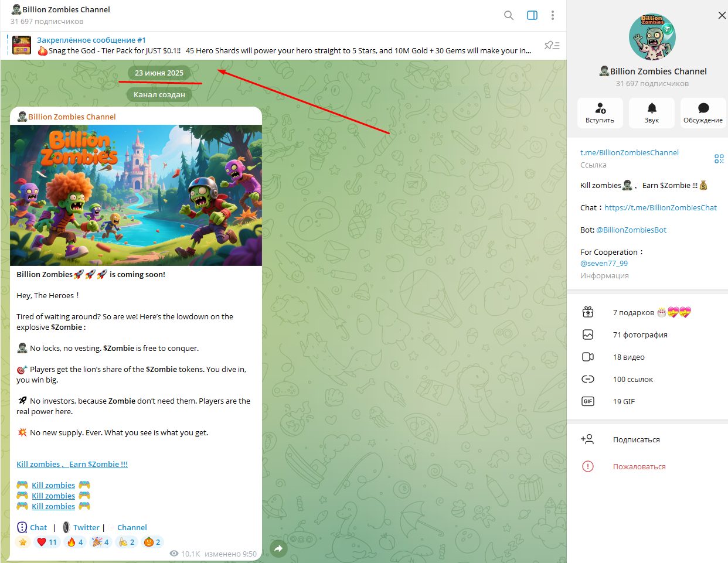The height and width of the screenshot is (563, 728).
Task: Toggle the party popper reaction with 4
Action: click(101, 542)
